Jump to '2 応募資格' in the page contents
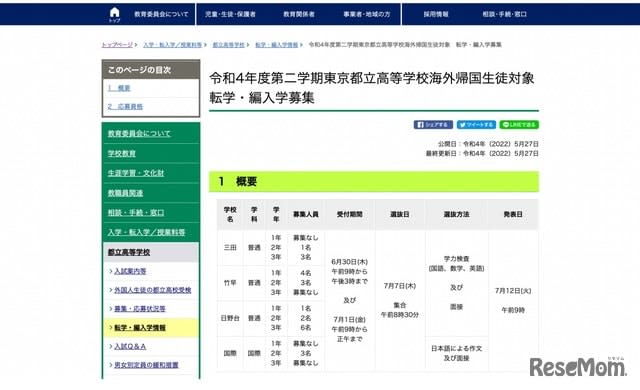This screenshot has height=390, width=640. tap(125, 106)
